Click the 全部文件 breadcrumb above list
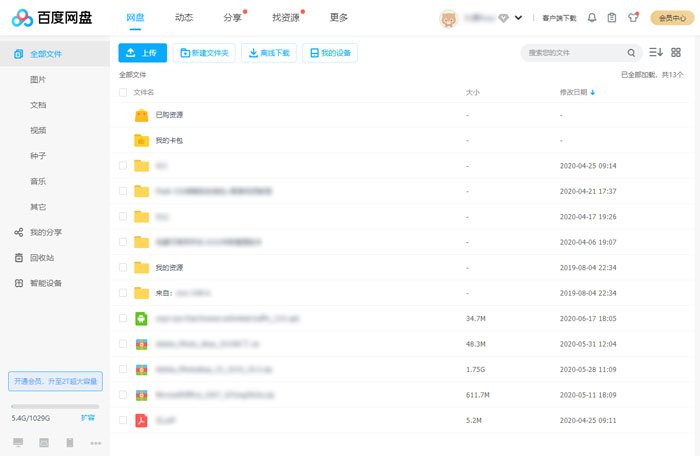This screenshot has height=456, width=700. pyautogui.click(x=132, y=75)
